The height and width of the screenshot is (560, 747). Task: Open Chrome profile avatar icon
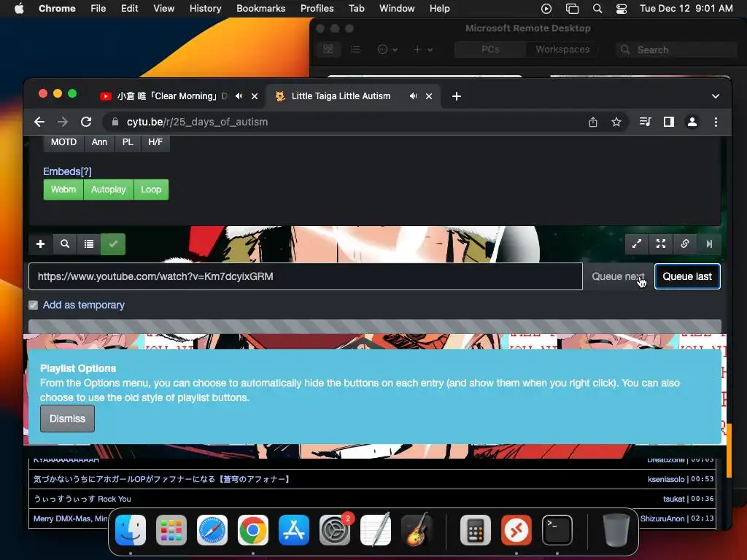(692, 122)
